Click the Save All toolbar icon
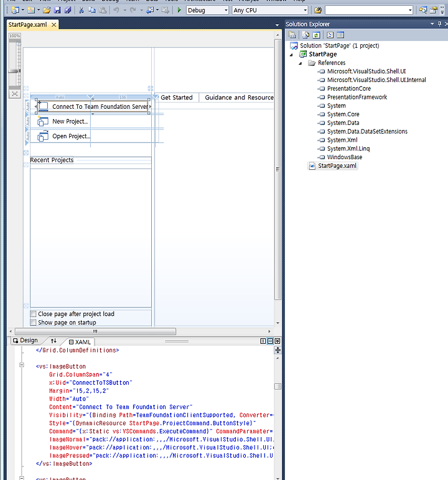 tap(68, 10)
